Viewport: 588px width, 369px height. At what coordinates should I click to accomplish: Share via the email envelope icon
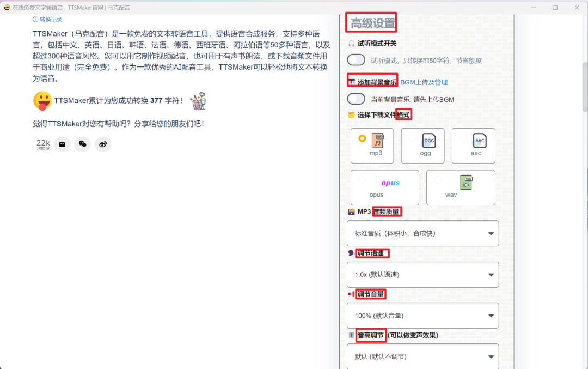pos(62,144)
